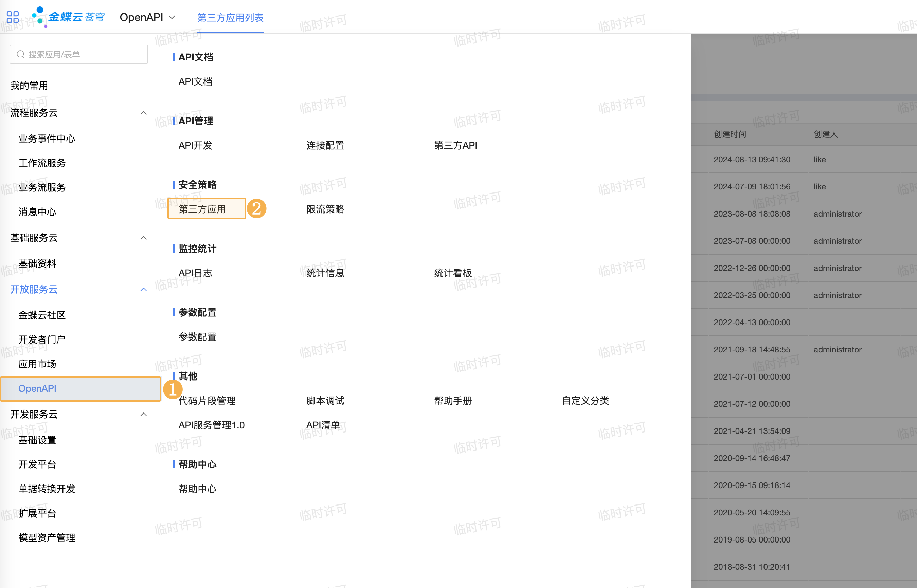This screenshot has width=917, height=588.
Task: Open 第三方应用 under 安全策略
Action: [x=202, y=209]
